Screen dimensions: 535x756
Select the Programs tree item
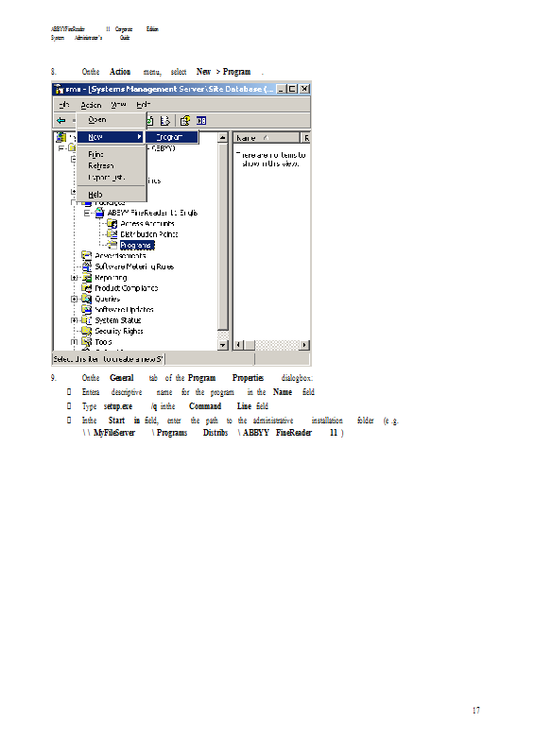(137, 246)
